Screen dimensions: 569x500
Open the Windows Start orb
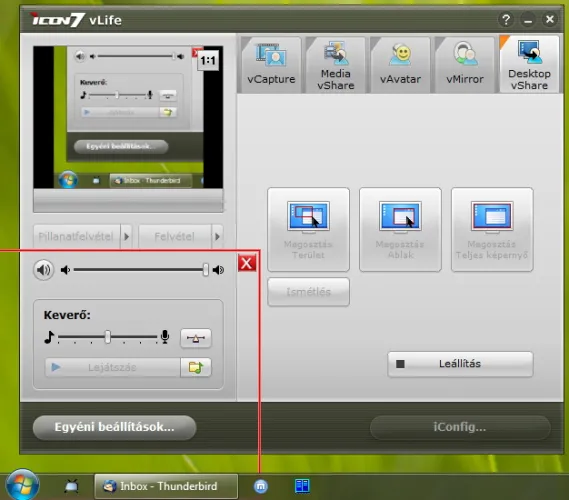[x=22, y=485]
